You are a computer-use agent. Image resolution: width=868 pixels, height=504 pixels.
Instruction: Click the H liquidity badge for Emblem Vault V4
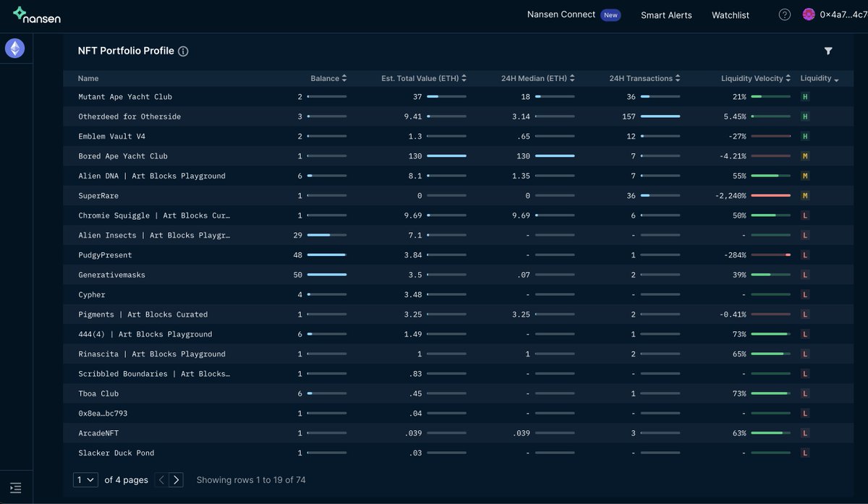click(805, 137)
